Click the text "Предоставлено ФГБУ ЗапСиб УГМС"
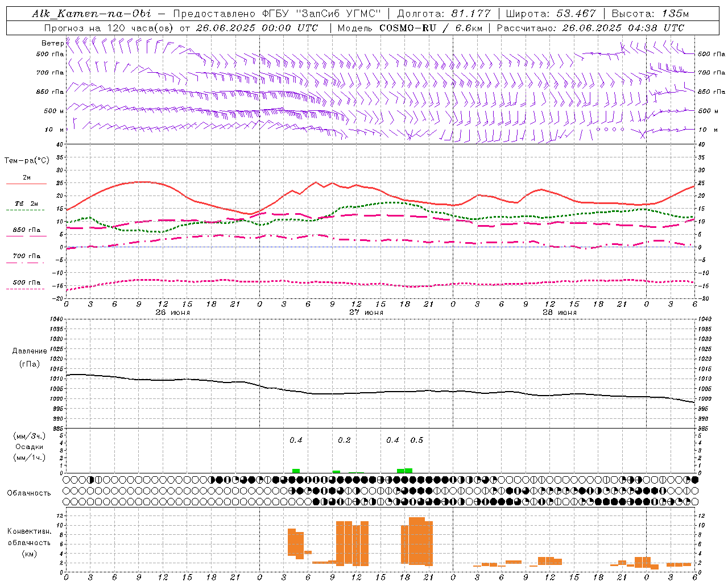The width and height of the screenshot is (728, 582). (276, 14)
